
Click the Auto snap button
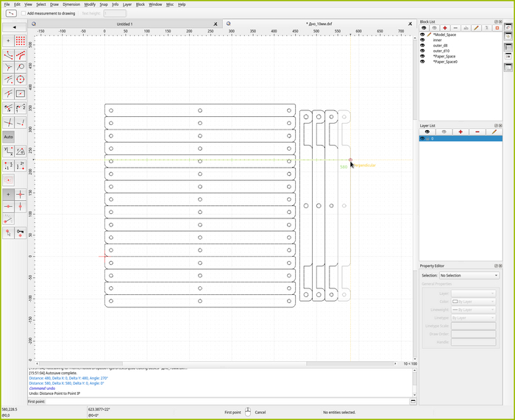(8, 137)
